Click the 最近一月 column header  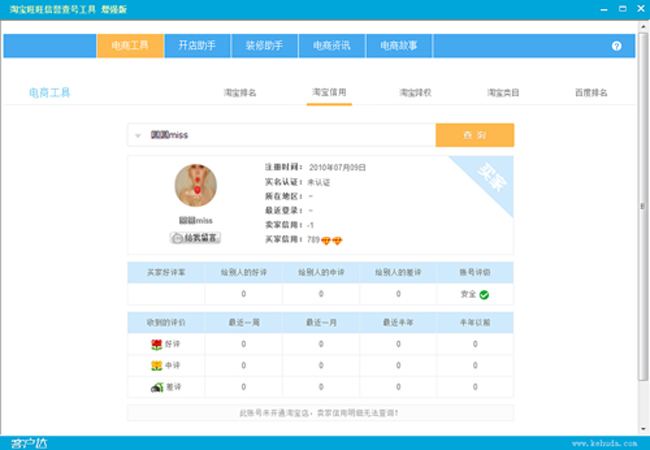(321, 322)
